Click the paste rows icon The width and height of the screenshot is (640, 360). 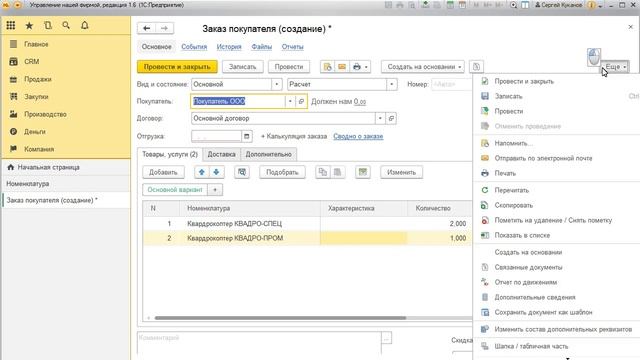[338, 172]
